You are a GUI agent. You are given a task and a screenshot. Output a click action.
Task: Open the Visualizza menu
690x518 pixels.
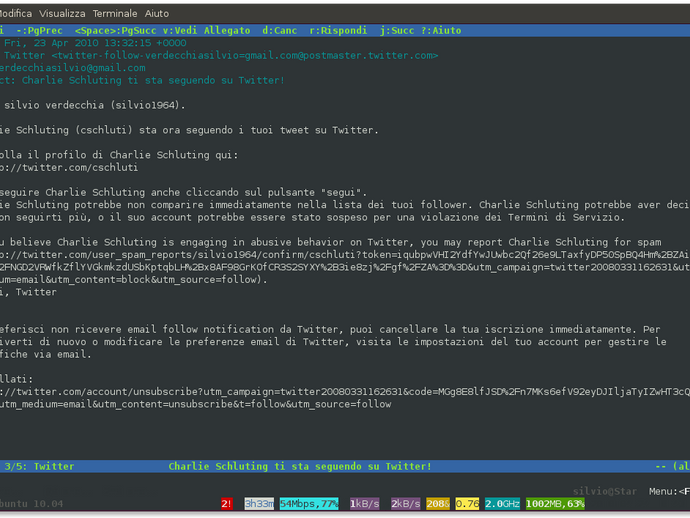62,14
